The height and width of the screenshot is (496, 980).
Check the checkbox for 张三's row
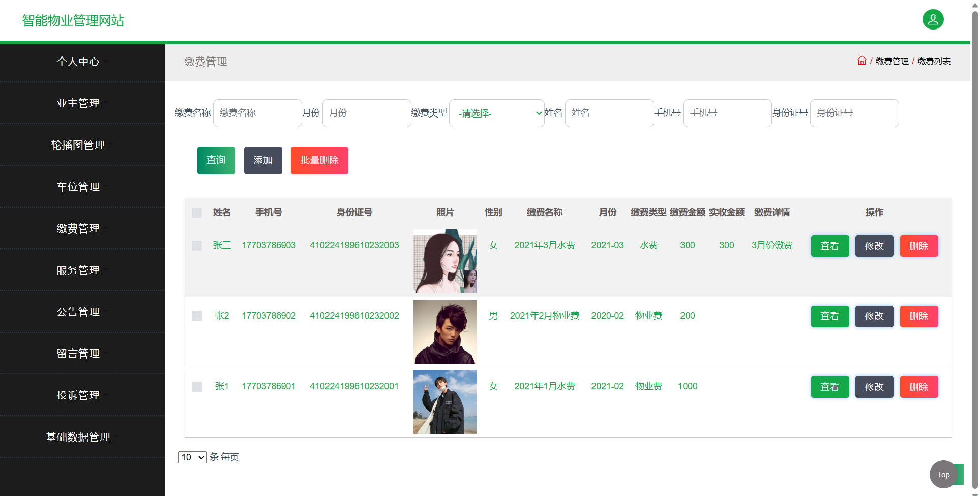click(x=197, y=246)
